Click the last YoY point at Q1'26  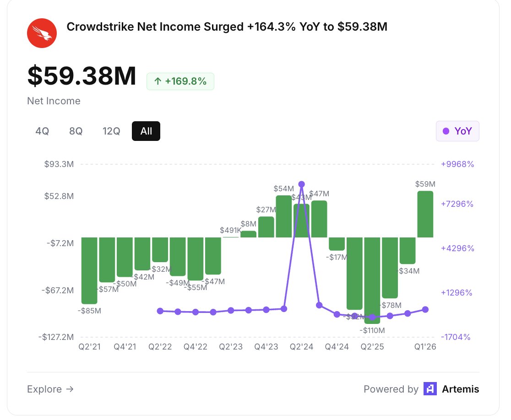(x=425, y=309)
